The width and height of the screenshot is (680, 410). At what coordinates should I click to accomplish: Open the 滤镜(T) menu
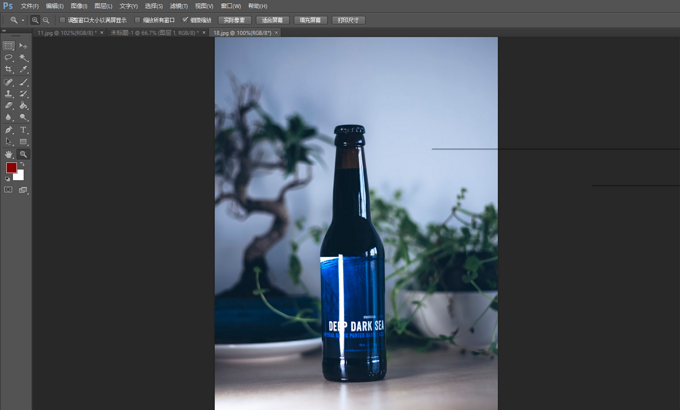coord(179,6)
